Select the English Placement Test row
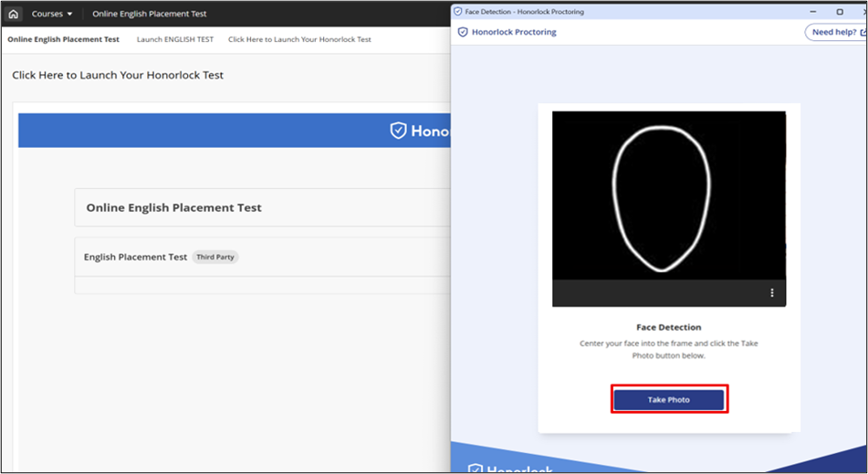Screen dimensions: 868x474 (136, 258)
